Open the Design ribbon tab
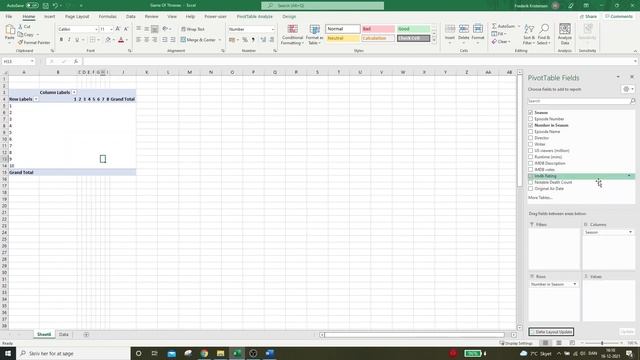 coord(289,17)
